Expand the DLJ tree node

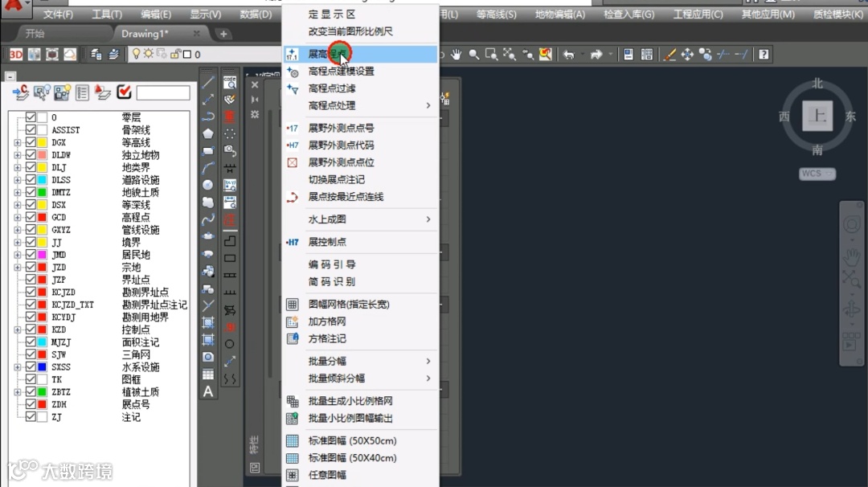pyautogui.click(x=18, y=167)
